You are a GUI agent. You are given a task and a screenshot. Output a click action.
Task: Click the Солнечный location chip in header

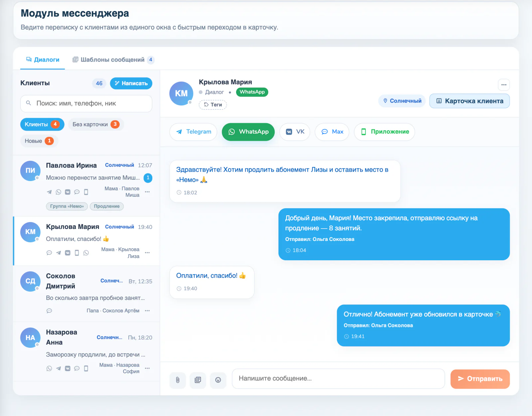402,101
